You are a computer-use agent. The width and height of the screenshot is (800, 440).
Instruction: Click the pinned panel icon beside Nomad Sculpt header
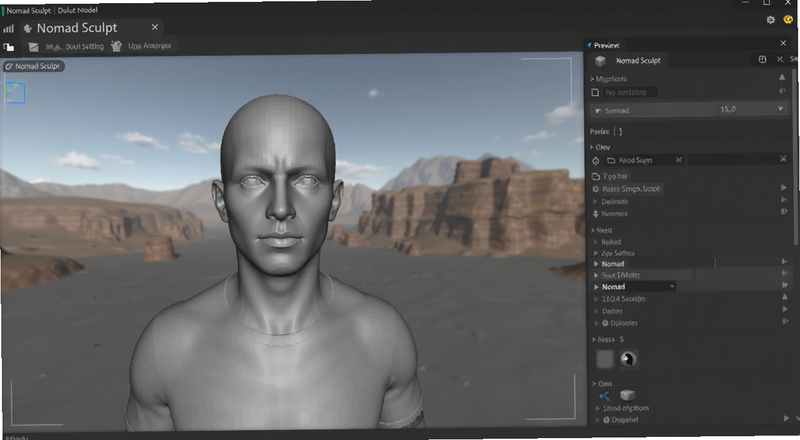coord(762,60)
